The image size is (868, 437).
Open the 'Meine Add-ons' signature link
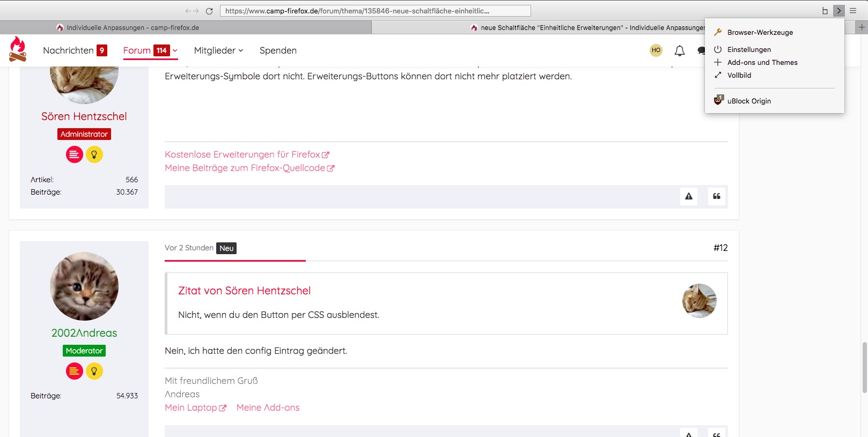[x=268, y=408]
